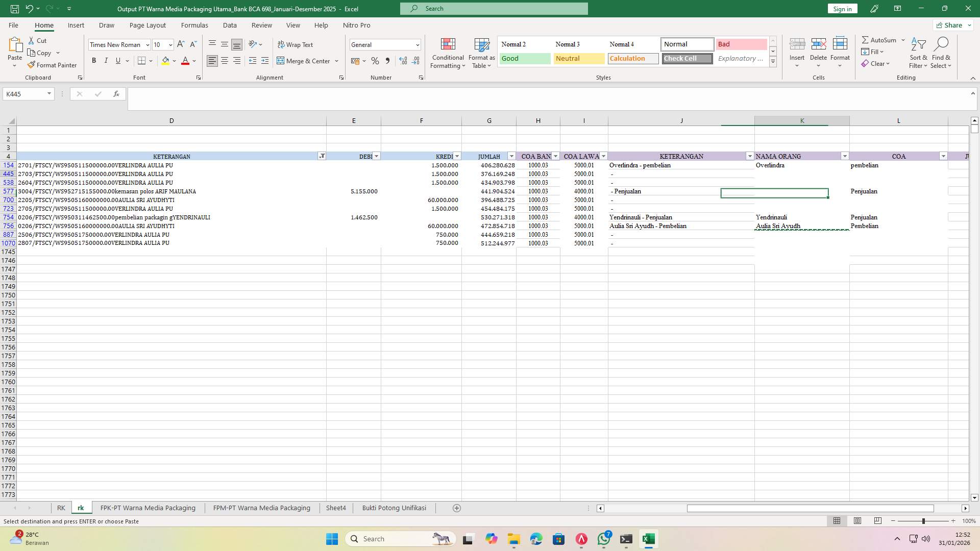This screenshot has width=980, height=551.
Task: Open the NAMA ORANG filter dropdown
Action: pyautogui.click(x=845, y=156)
